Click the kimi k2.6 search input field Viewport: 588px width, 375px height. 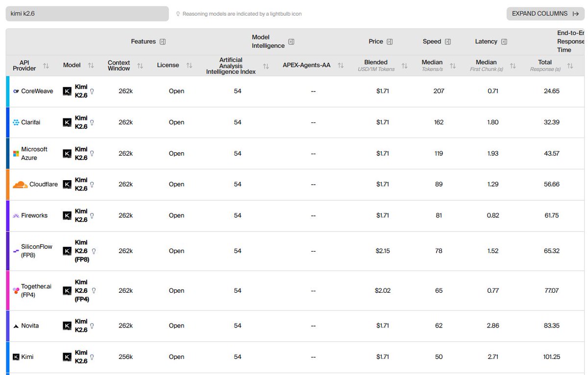[x=87, y=14]
